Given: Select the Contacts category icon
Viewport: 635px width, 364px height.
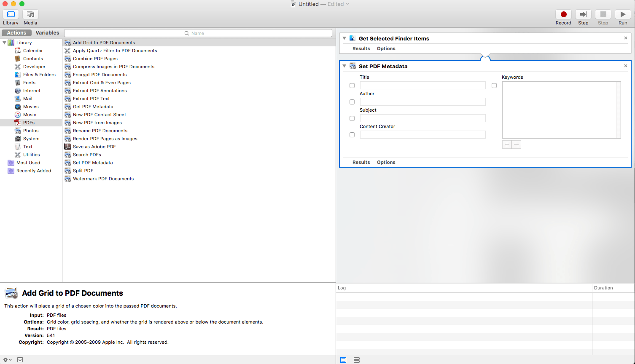Looking at the screenshot, I should 18,59.
